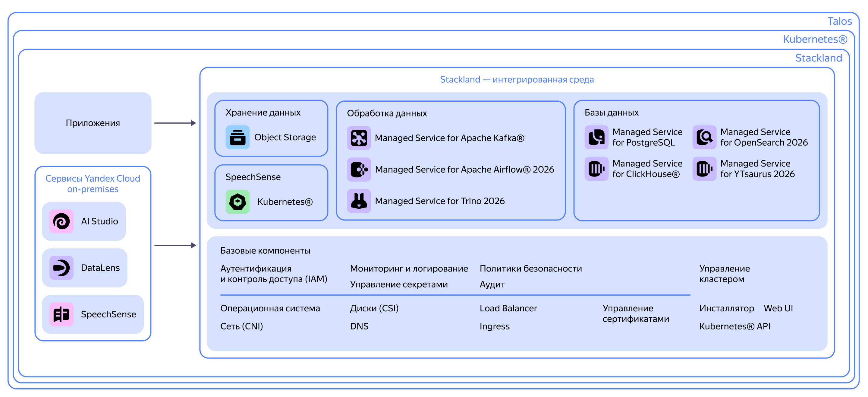868x397 pixels.
Task: Click the DataLens icon
Action: (61, 268)
